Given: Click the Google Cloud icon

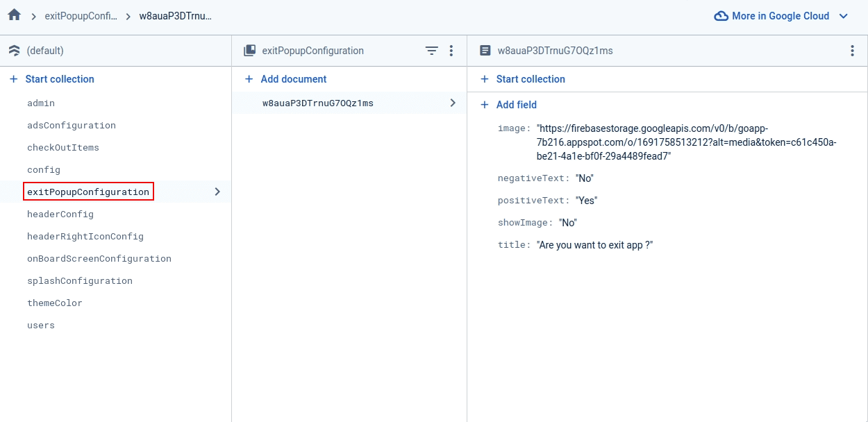Looking at the screenshot, I should [721, 16].
